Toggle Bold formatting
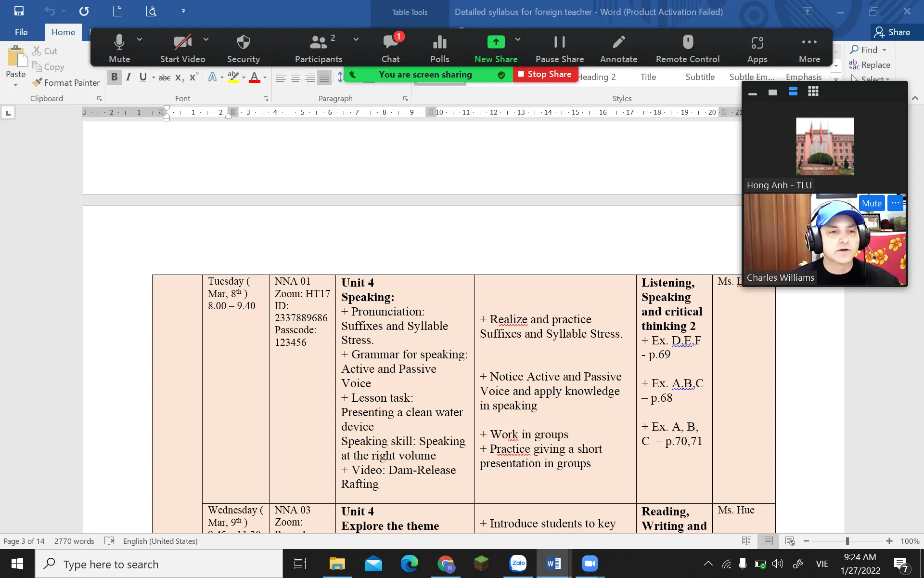 114,77
